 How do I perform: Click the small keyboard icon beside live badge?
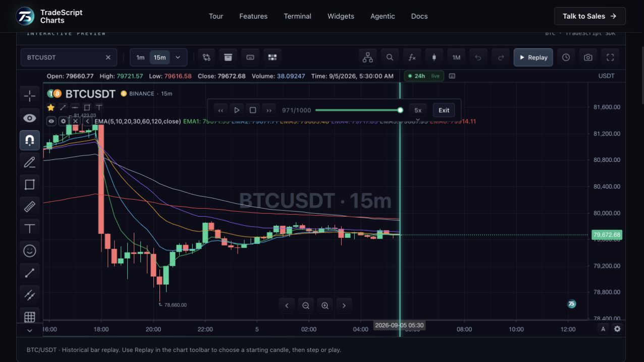coord(452,76)
